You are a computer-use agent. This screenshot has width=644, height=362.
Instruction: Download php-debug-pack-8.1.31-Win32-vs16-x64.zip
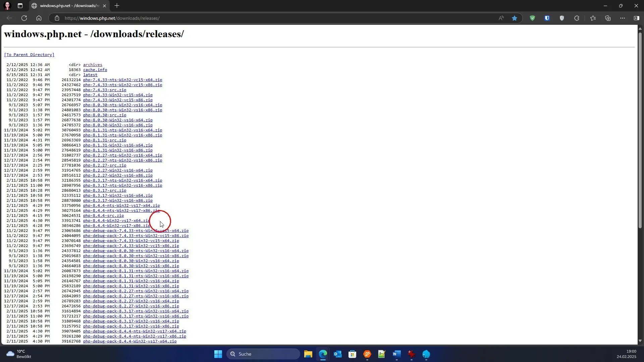[131, 281]
